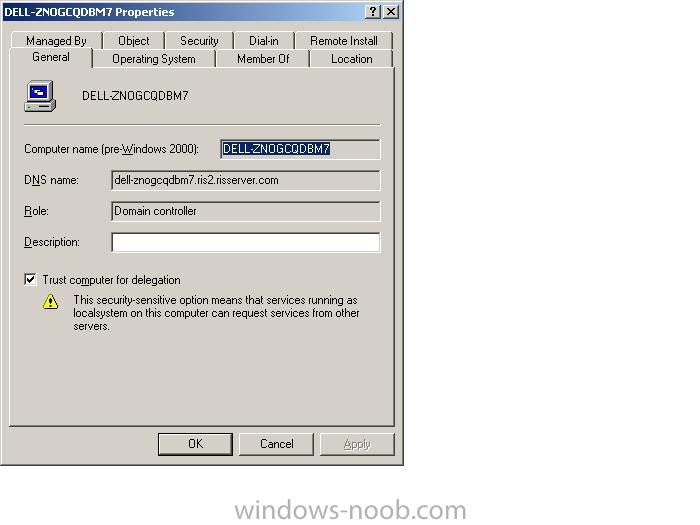This screenshot has height=525, width=700.
Task: Click the Computer name pre-Windows 2000 field
Action: coord(300,149)
